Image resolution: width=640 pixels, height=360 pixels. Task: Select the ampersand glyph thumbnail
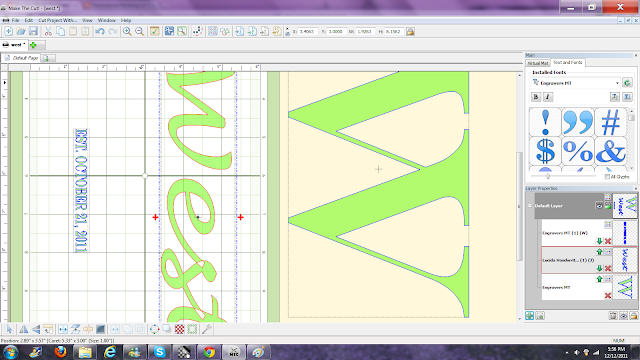click(611, 151)
